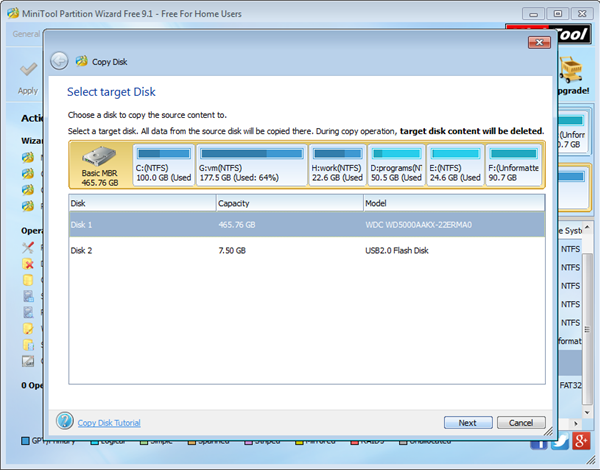Viewport: 600px width, 470px height.
Task: Open the Copy Disk Tutorial help icon
Action: pos(65,421)
